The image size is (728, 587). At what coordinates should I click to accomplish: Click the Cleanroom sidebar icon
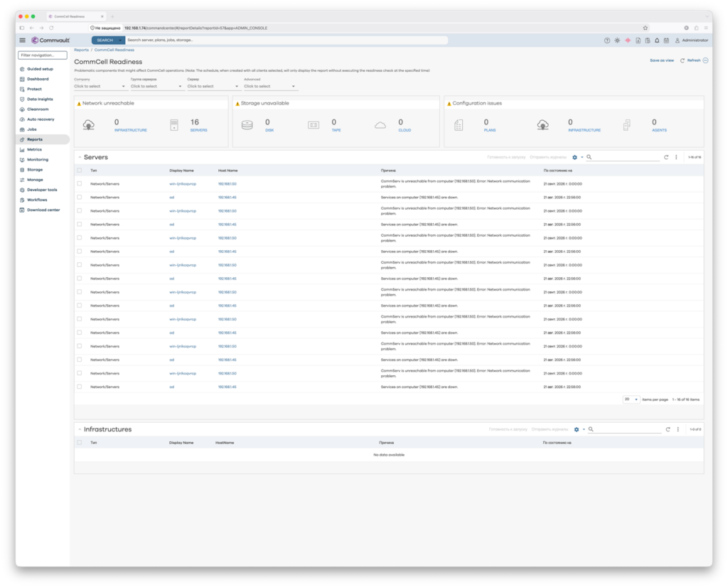(22, 109)
